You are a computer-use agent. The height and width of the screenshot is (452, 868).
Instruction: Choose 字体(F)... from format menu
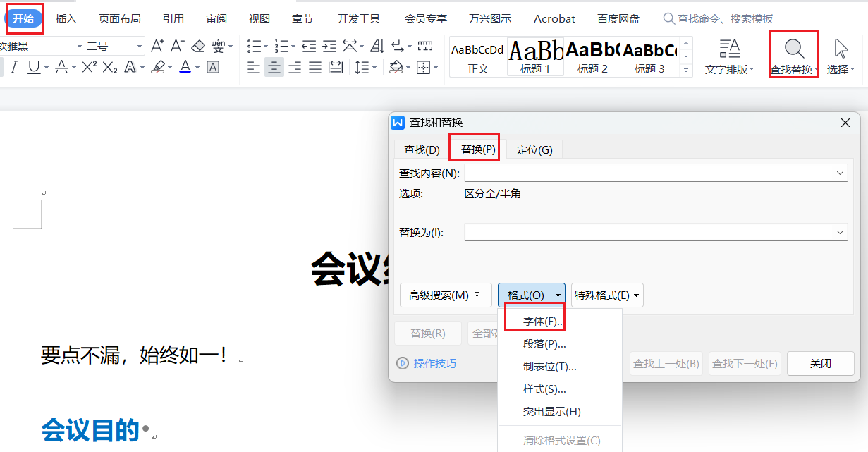click(542, 322)
